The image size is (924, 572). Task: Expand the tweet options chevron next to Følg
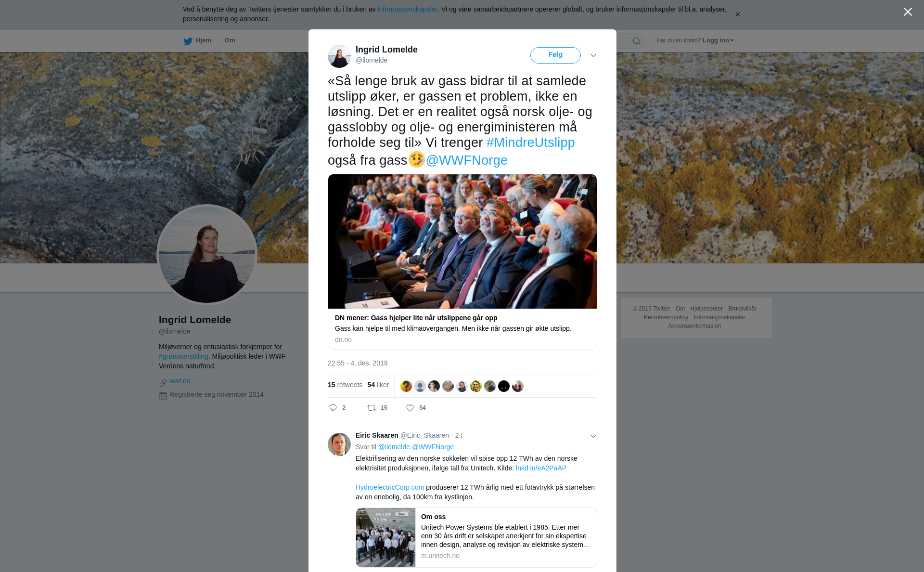(x=593, y=55)
